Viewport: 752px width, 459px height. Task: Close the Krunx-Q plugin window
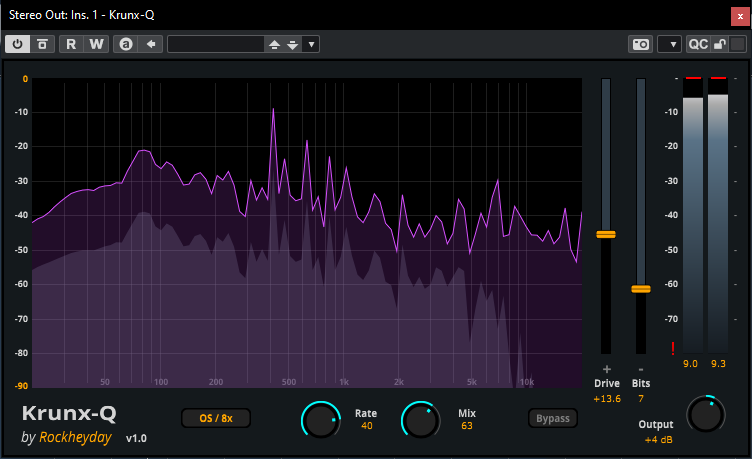point(740,16)
